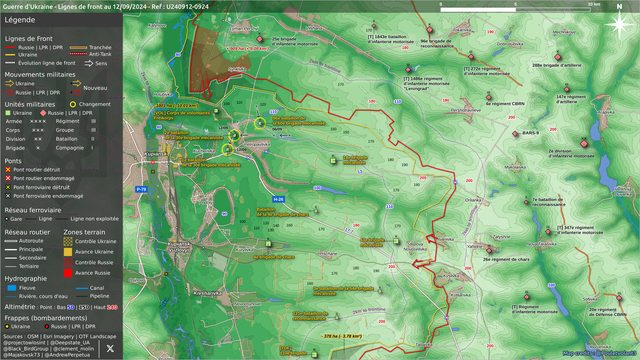Click the BARS-9 unit marker
The height and width of the screenshot is (360, 640).
click(x=516, y=133)
